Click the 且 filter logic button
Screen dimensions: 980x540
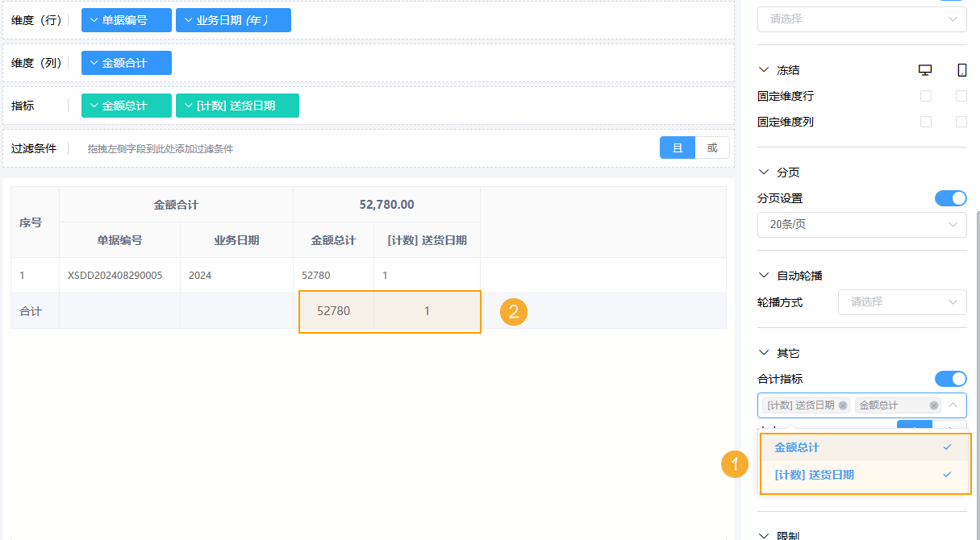click(x=678, y=147)
